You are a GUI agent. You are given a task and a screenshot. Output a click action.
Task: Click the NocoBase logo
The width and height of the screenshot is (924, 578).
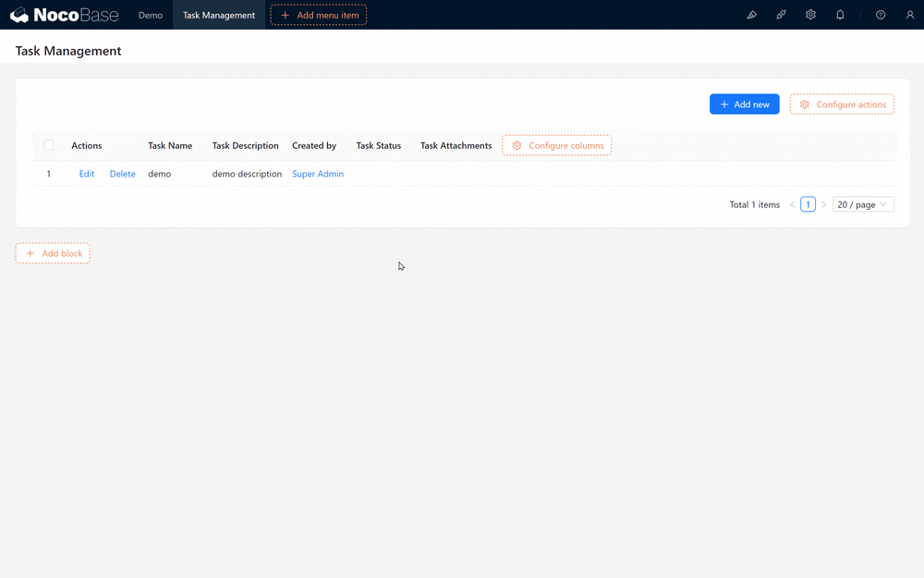(65, 15)
